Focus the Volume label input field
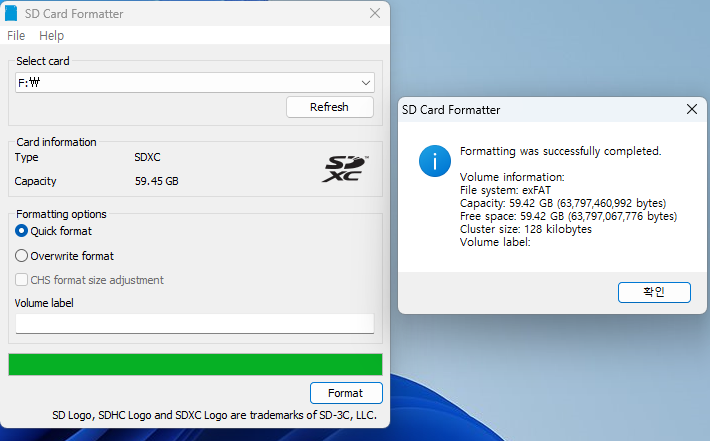 pyautogui.click(x=195, y=323)
